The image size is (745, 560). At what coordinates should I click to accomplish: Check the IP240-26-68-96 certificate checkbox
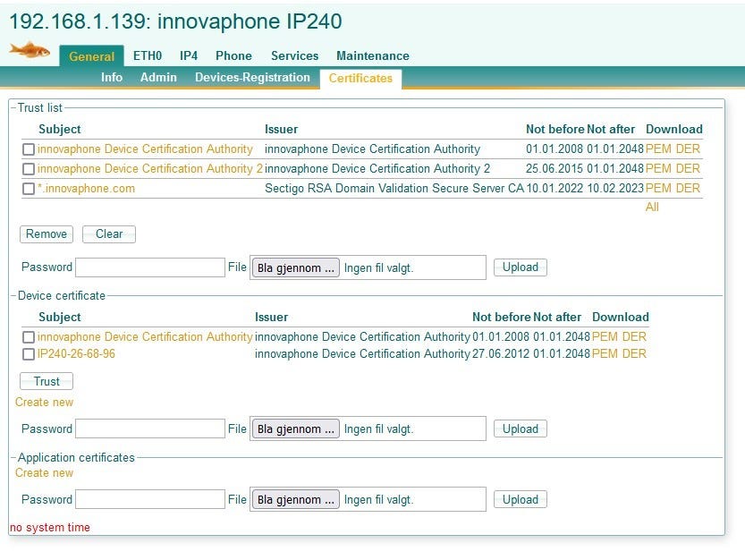coord(29,354)
